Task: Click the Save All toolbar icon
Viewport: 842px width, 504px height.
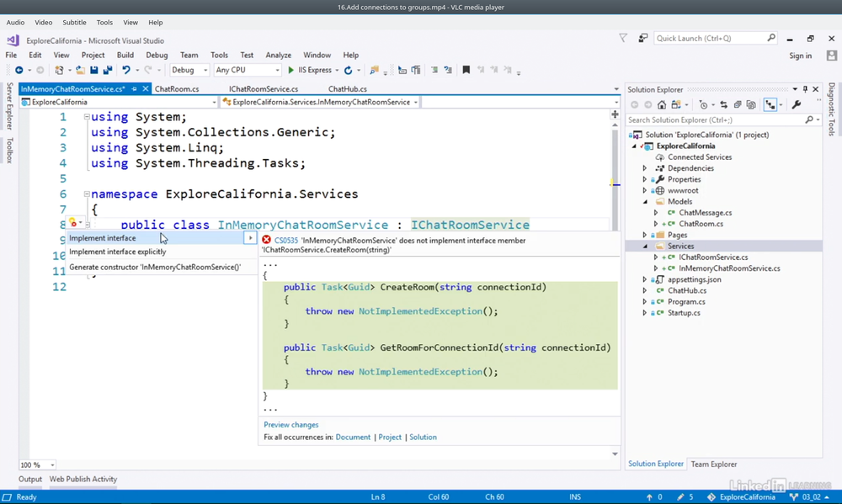Action: point(107,71)
